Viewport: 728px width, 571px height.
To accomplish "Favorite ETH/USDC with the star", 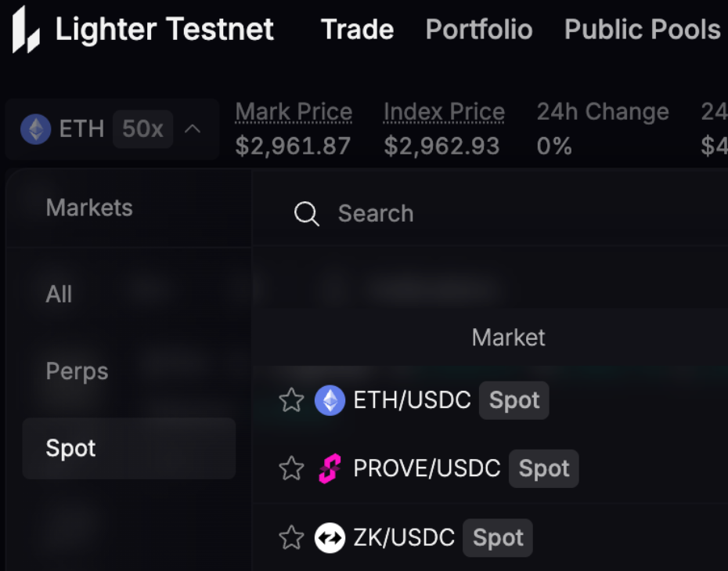I will pos(291,401).
